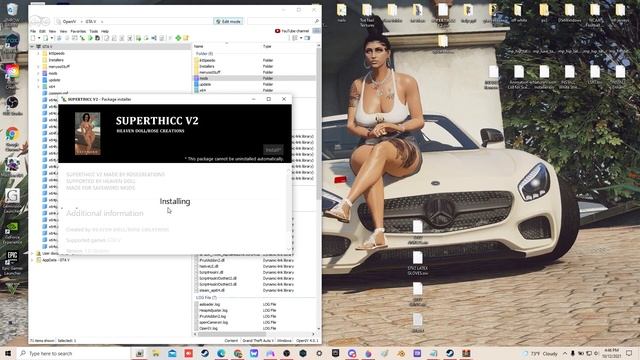This screenshot has height=360, width=640.
Task: Select menyooStuff folder in tree
Action: [x=59, y=67]
